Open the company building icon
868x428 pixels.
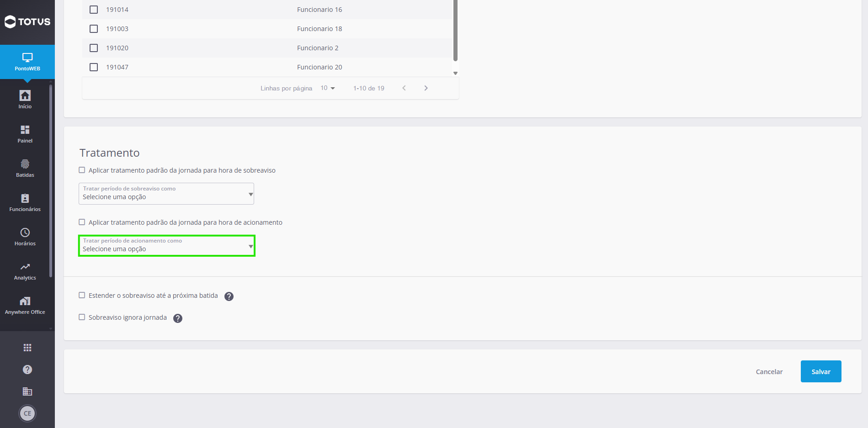click(27, 391)
